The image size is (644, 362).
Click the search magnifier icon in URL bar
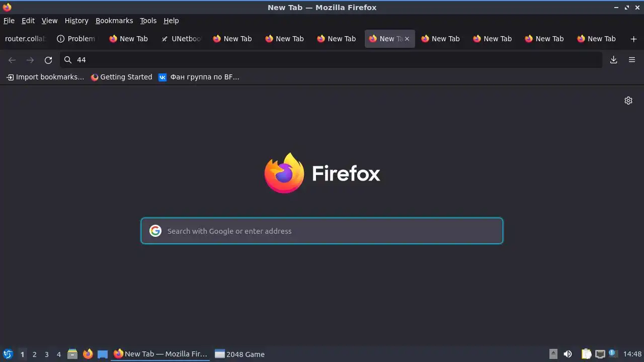(x=68, y=60)
